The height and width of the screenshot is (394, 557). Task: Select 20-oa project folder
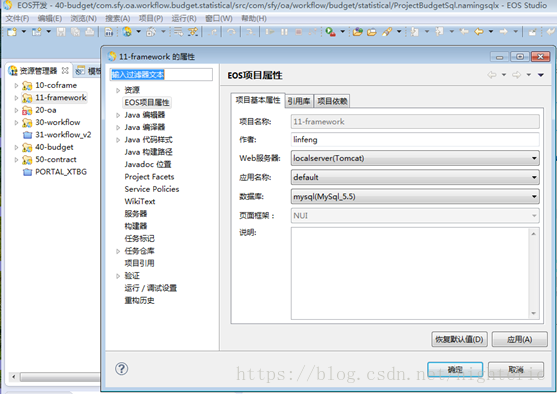pyautogui.click(x=45, y=110)
